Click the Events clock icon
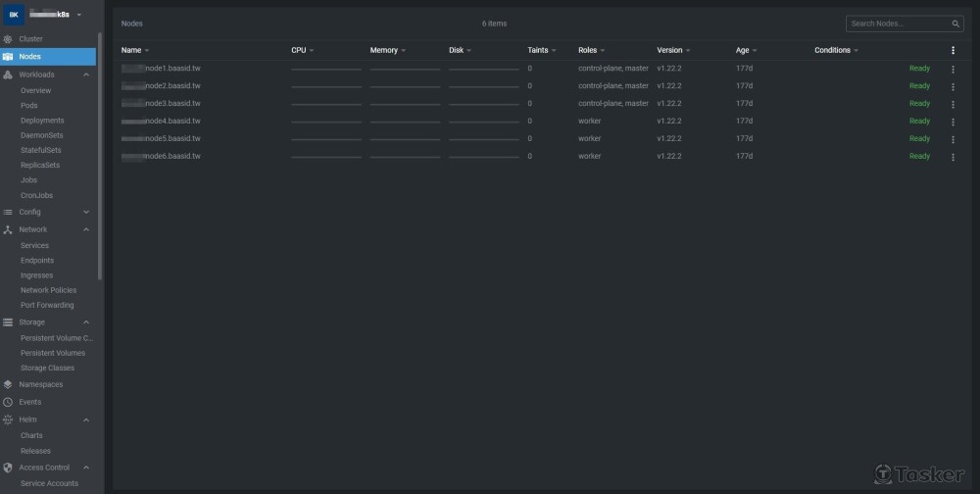Viewport: 980px width, 494px height. [9, 402]
